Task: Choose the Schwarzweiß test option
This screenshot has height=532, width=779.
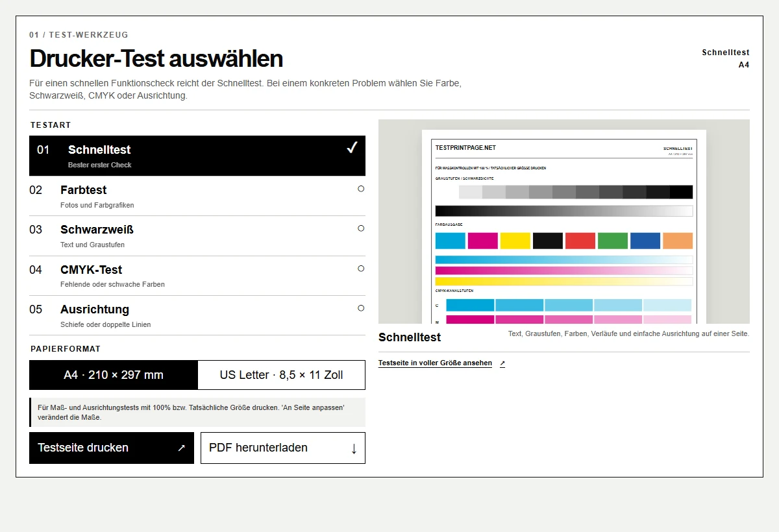Action: pos(197,236)
